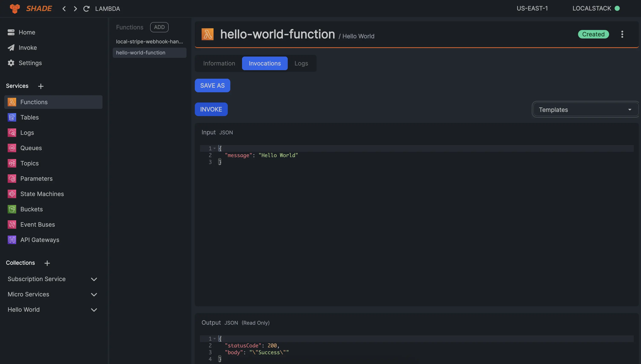Screen dimensions: 641x364
Task: Click the refresh icon beside LAMBDA
Action: tap(87, 9)
